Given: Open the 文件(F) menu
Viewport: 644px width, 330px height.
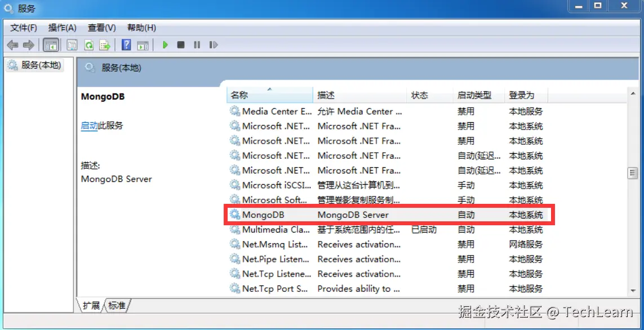Looking at the screenshot, I should click(x=24, y=28).
